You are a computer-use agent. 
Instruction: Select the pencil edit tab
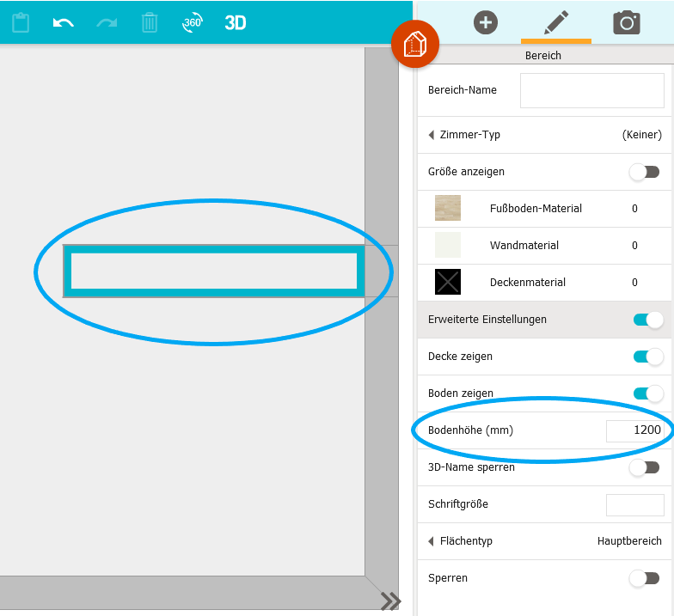click(556, 22)
